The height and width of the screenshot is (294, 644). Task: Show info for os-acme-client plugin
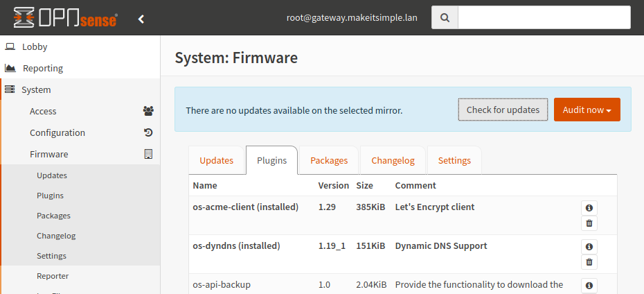point(589,207)
